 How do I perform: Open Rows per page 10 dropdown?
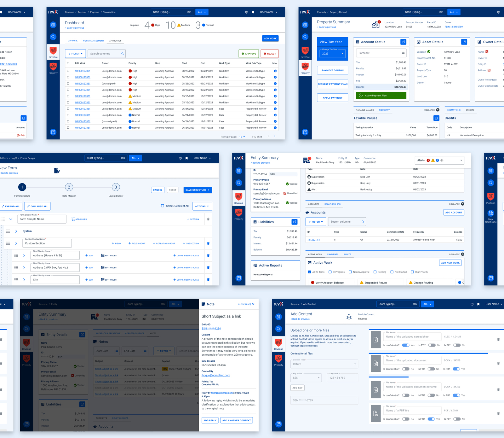click(242, 137)
